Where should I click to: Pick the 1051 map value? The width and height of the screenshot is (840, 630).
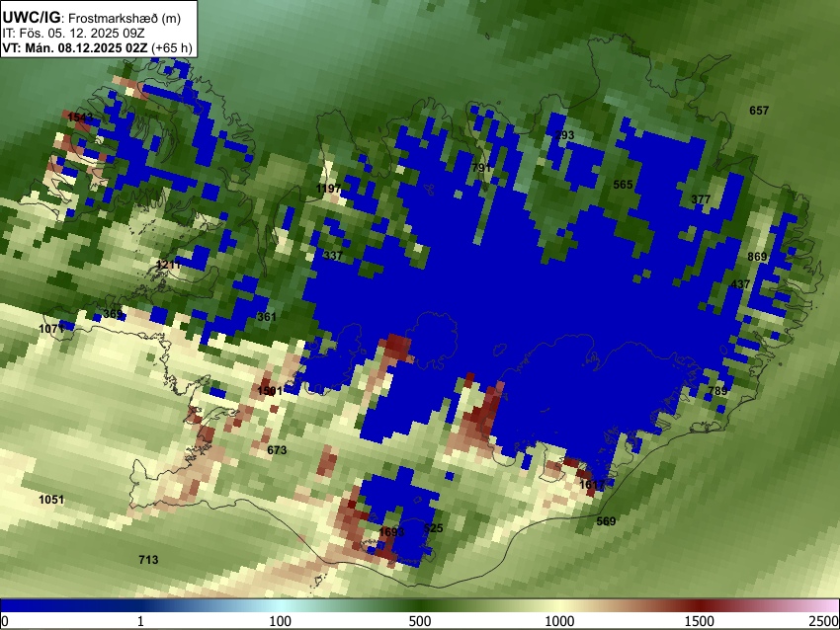click(x=51, y=500)
